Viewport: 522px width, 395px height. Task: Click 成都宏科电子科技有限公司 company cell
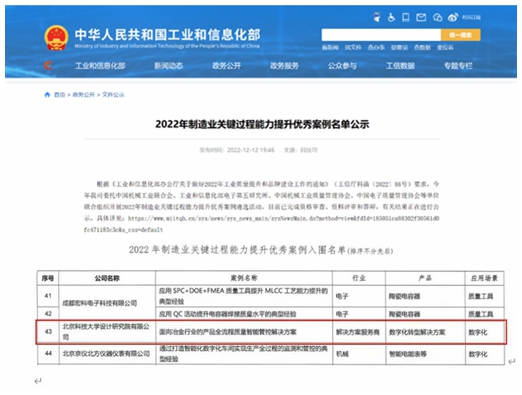107,303
